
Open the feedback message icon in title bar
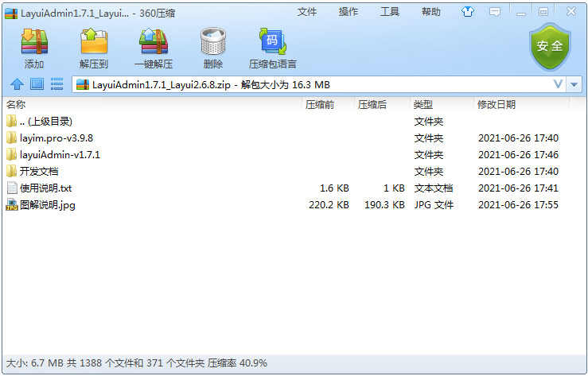pos(495,13)
